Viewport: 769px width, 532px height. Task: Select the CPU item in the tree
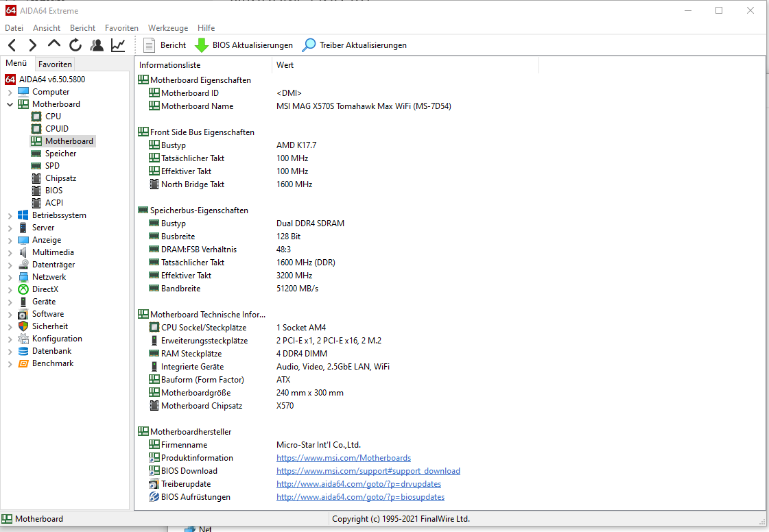[x=53, y=117]
